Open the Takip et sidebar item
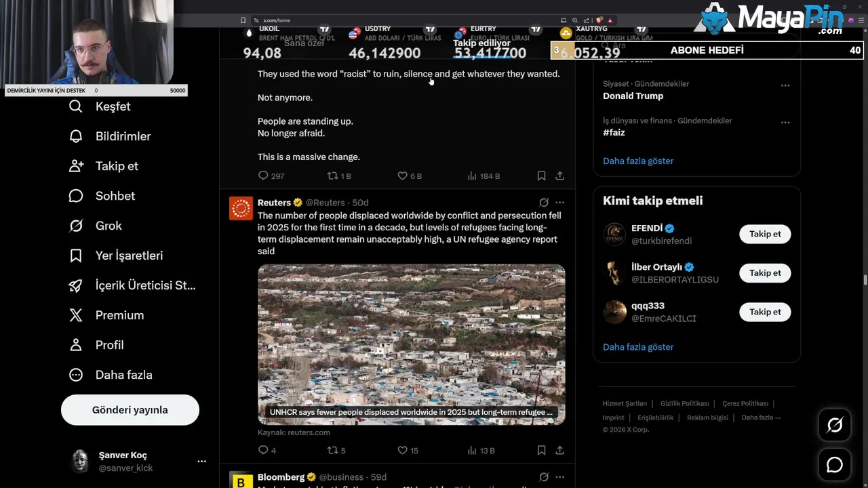868x488 pixels. pos(104,166)
